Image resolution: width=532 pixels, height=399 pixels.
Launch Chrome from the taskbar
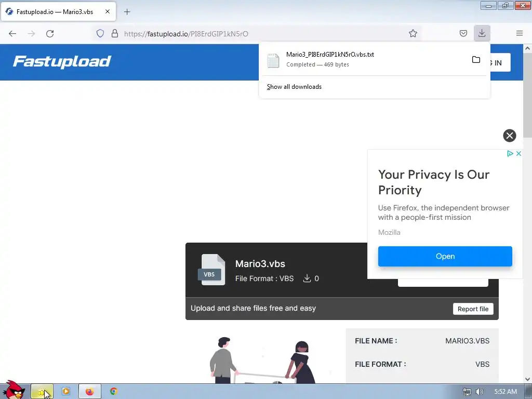pos(114,392)
